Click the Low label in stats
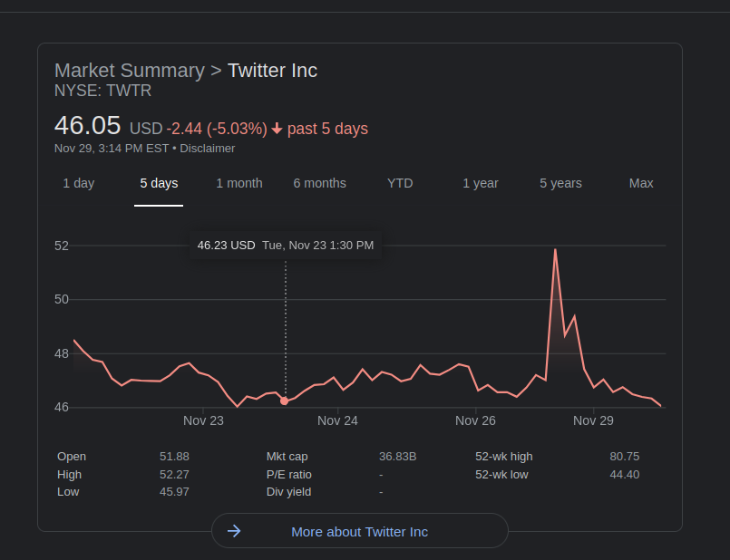Viewport: 730px width, 560px height. pos(68,492)
